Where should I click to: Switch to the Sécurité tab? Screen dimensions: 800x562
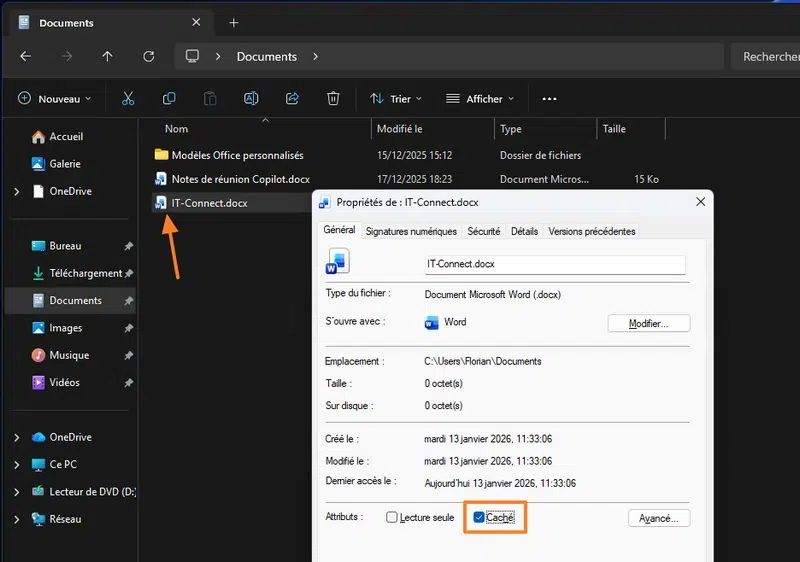pos(484,231)
